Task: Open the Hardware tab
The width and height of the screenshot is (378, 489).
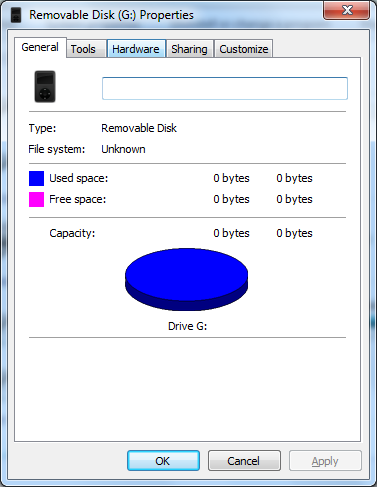Action: tap(136, 49)
